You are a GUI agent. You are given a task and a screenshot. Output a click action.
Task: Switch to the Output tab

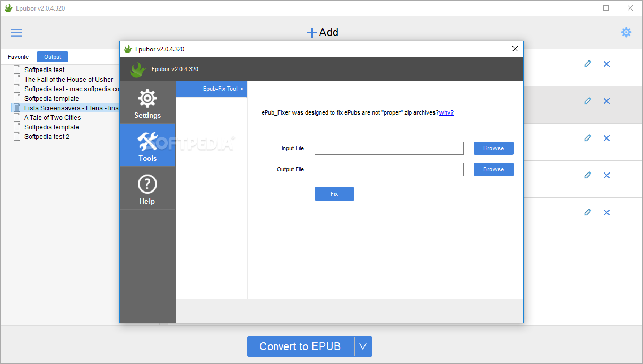pyautogui.click(x=53, y=57)
